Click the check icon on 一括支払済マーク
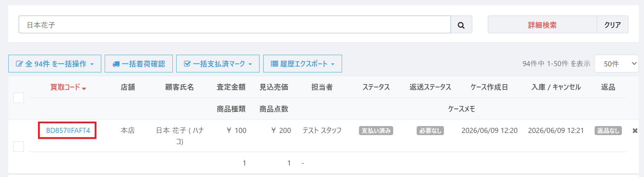Image resolution: width=644 pixels, height=177 pixels. click(x=187, y=64)
